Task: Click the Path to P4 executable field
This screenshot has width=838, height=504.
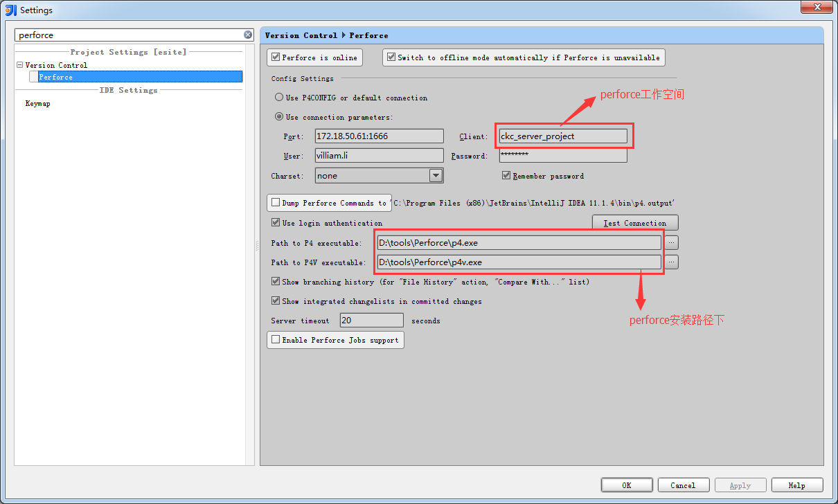Action: (x=519, y=243)
